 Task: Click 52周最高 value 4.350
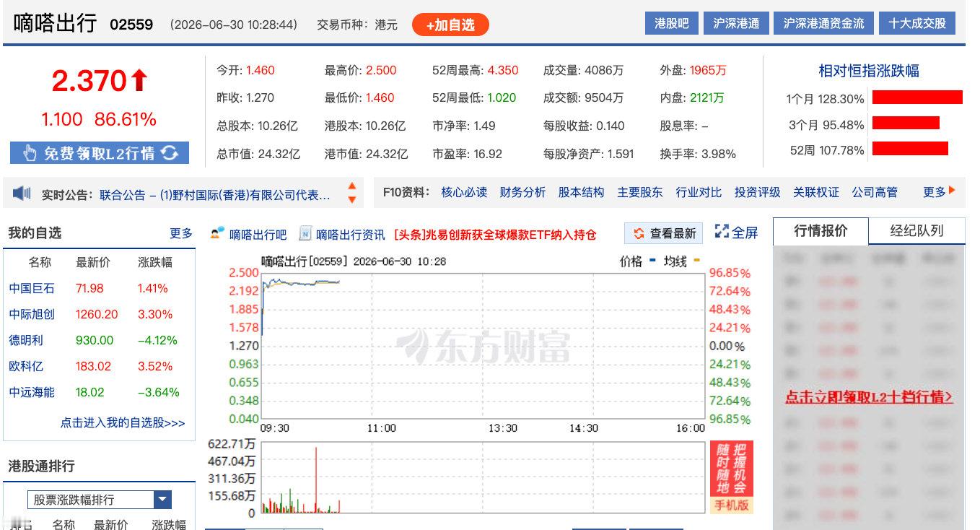click(x=503, y=70)
